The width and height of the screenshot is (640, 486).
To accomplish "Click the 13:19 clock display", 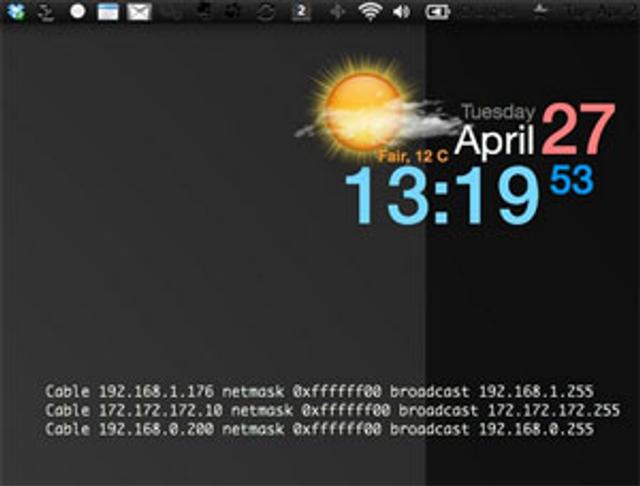I will tap(441, 195).
